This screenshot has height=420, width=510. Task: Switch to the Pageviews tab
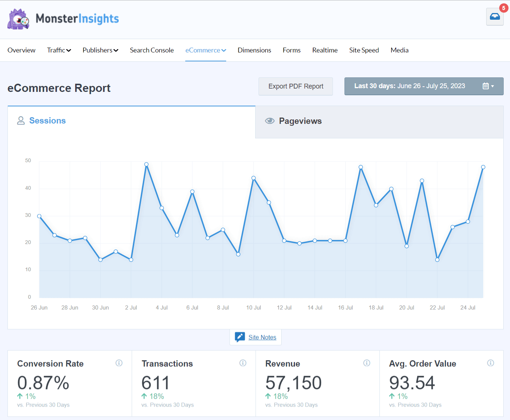300,121
